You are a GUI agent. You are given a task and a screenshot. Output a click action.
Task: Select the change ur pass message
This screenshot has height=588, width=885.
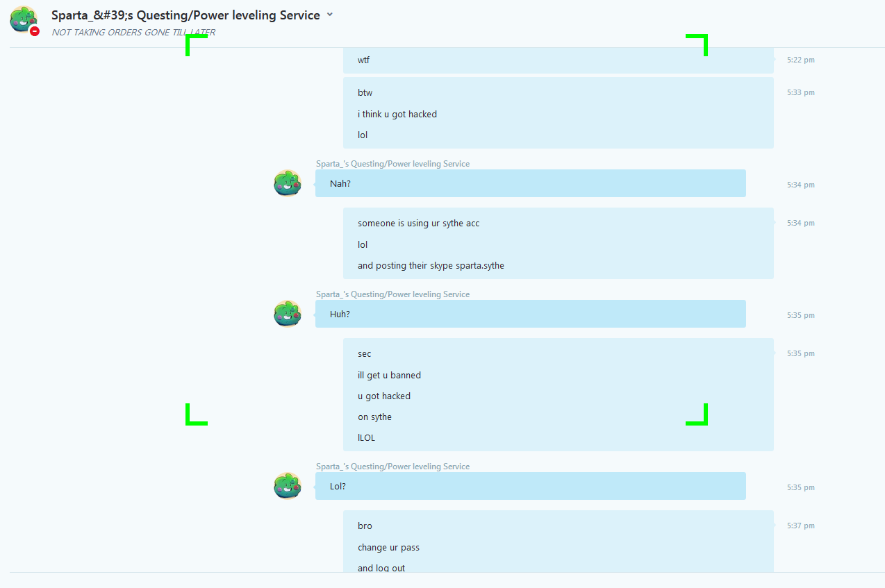[x=388, y=547]
